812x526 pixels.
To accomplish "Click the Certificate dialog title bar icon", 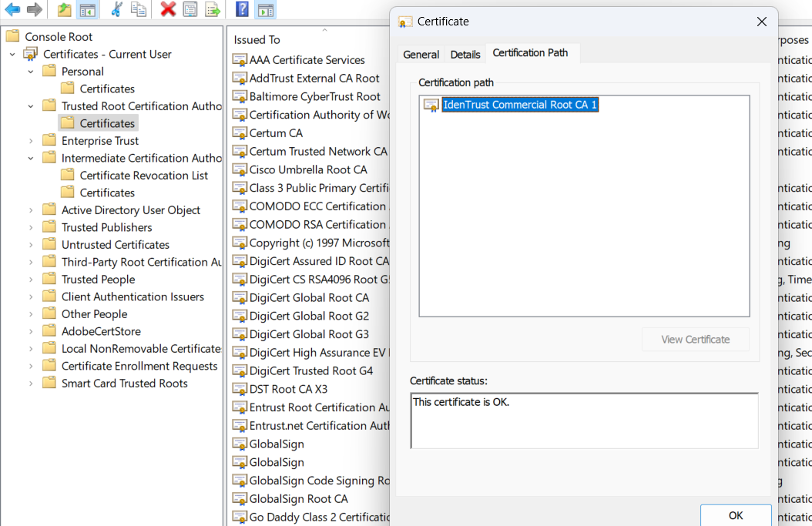I will coord(405,22).
